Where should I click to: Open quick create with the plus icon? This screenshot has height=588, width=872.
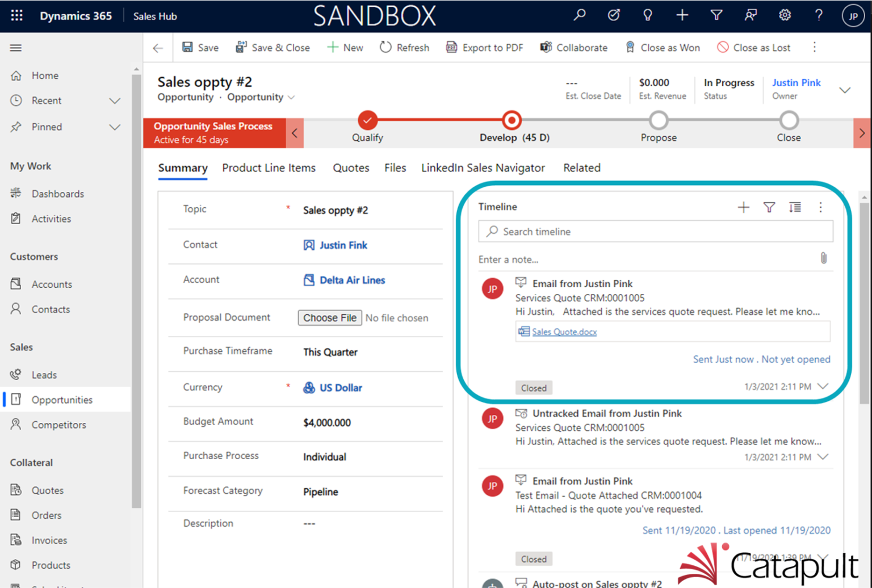click(x=682, y=15)
